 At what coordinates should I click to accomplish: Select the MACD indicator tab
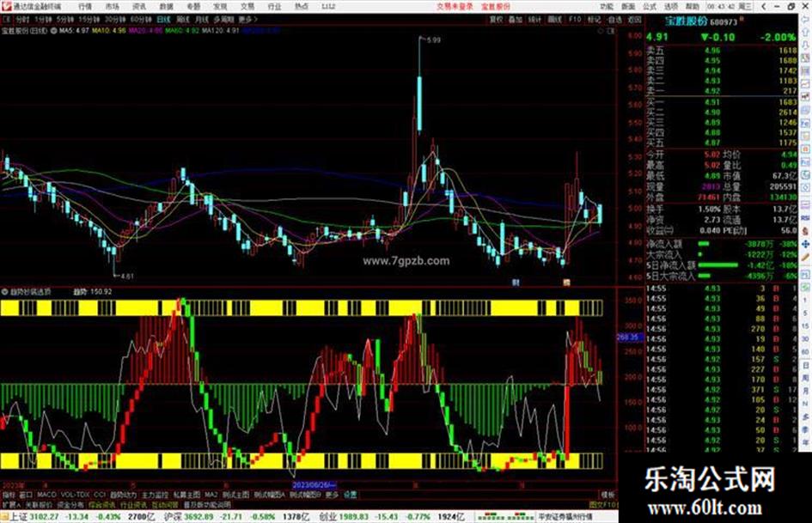(x=46, y=495)
